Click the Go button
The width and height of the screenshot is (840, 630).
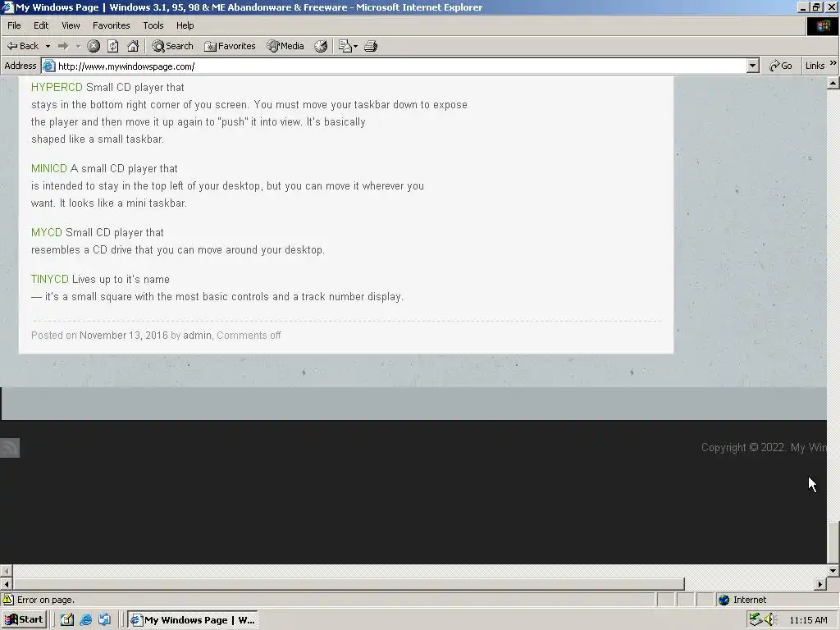pos(781,66)
